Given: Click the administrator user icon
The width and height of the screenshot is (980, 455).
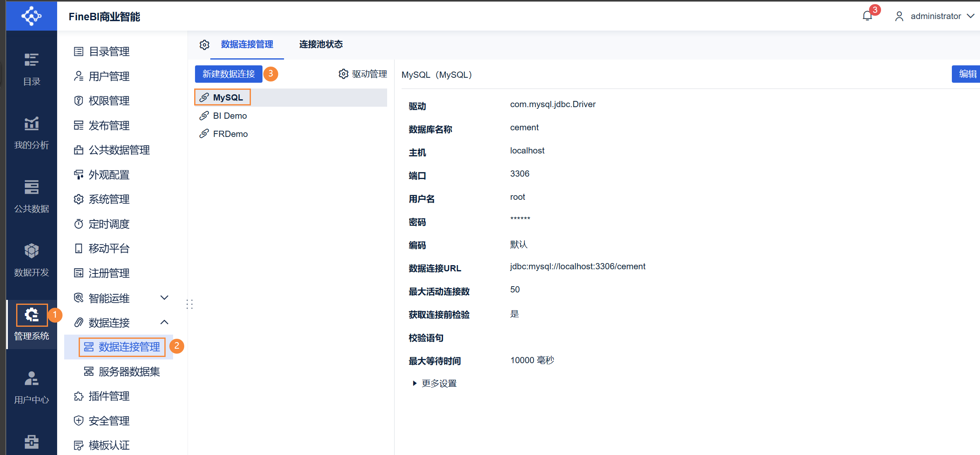Looking at the screenshot, I should [x=899, y=16].
